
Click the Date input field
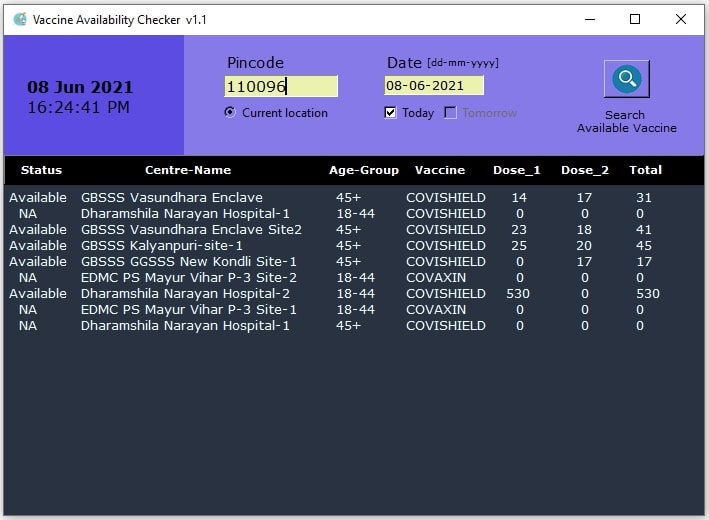tap(433, 86)
